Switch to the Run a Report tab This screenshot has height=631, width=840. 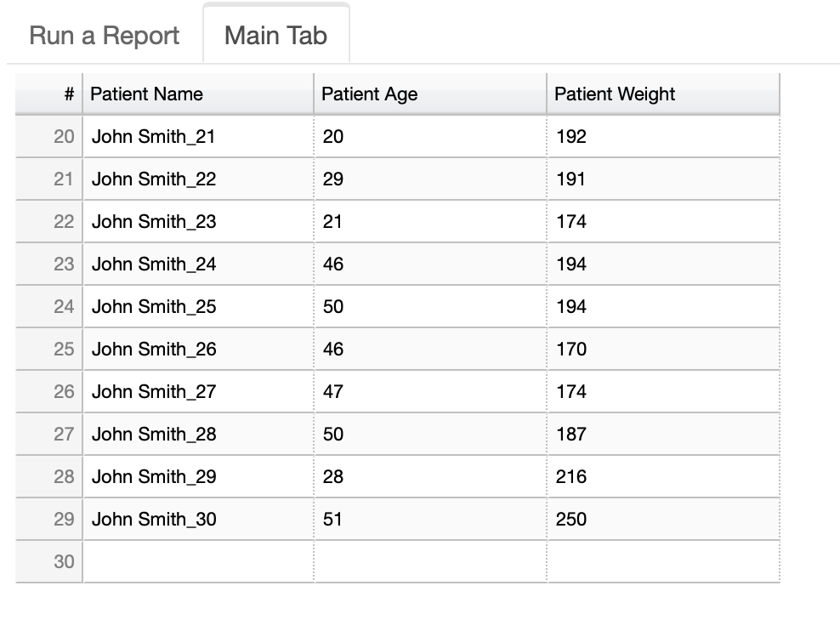click(x=103, y=35)
